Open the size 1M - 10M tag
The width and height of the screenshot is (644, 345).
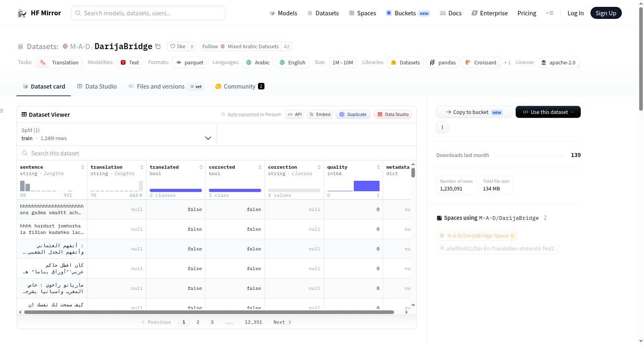point(343,62)
